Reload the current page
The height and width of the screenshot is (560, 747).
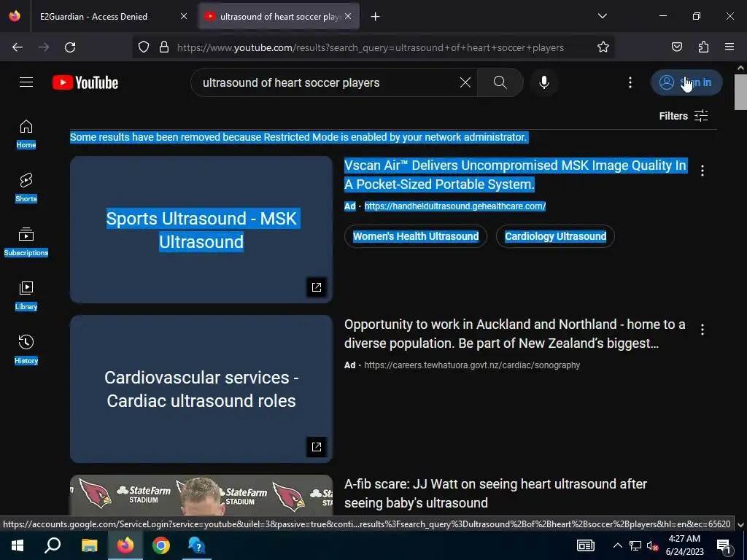(70, 47)
